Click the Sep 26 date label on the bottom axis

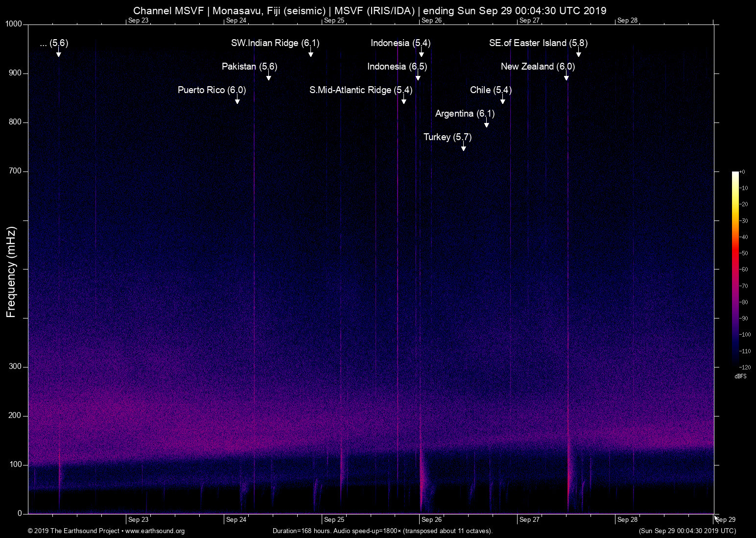(x=431, y=520)
